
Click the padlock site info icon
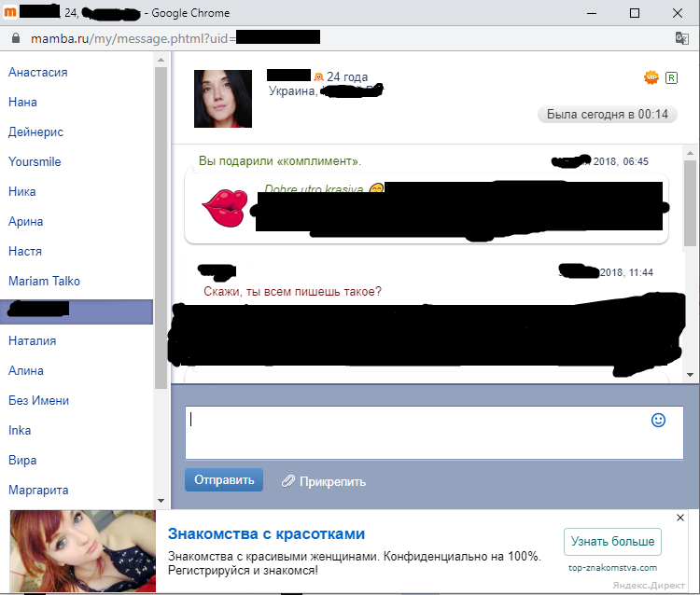point(14,37)
